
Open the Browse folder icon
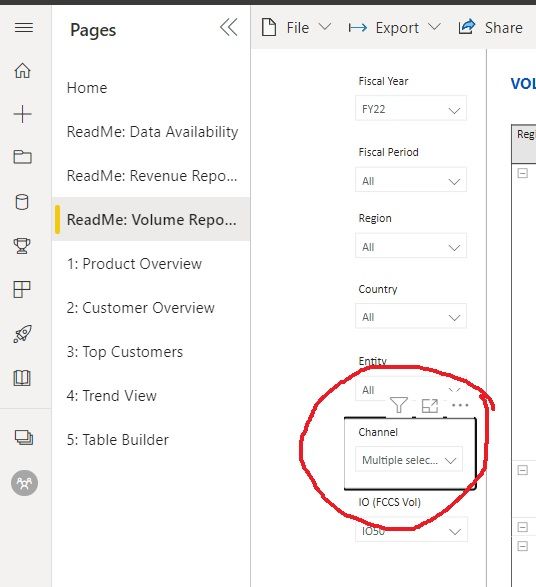point(22,157)
